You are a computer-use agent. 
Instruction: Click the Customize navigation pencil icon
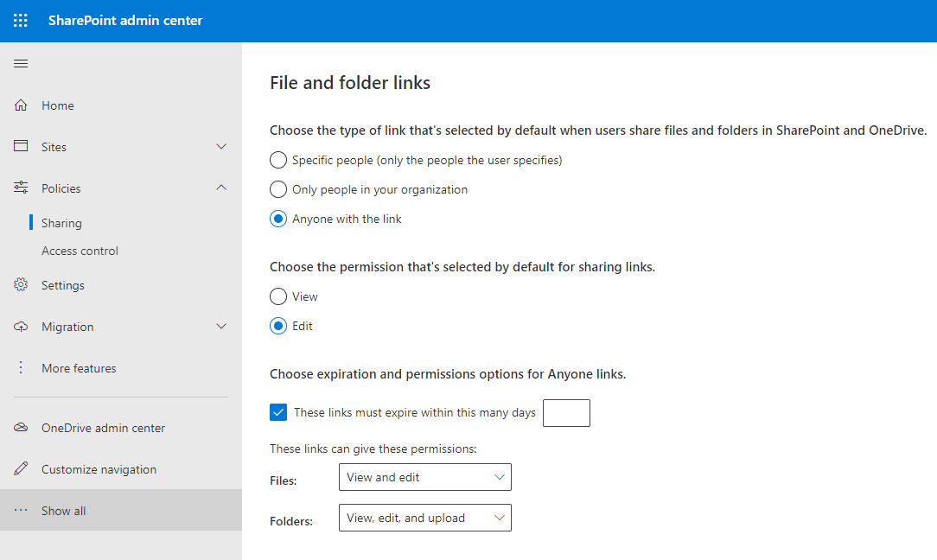pos(21,468)
